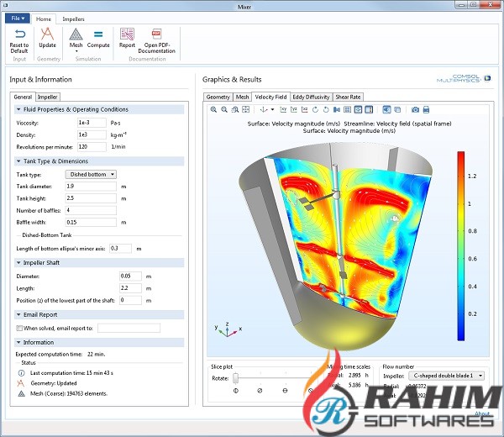Switch to the Shear Rate tab
Screen dimensions: 504x437
(349, 97)
